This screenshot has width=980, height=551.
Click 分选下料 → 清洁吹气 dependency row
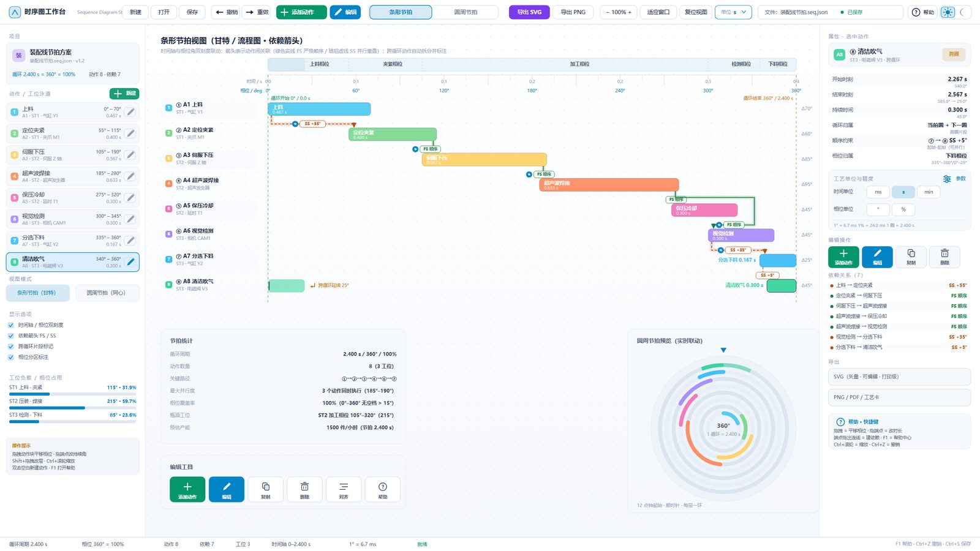(899, 347)
